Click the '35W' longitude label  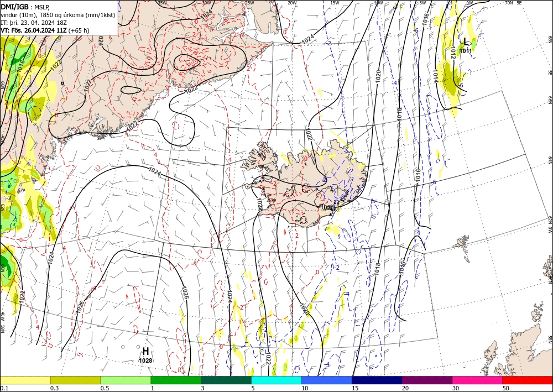tap(162, 2)
